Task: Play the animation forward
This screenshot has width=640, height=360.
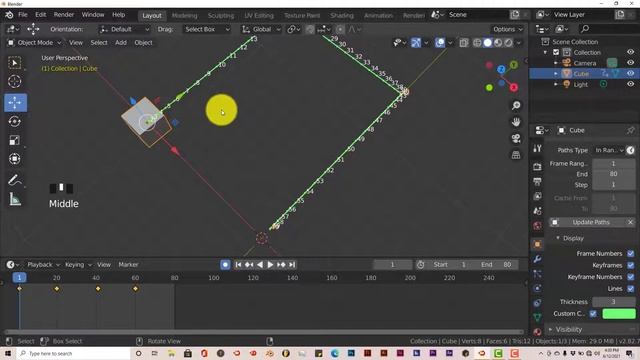Action: [x=270, y=264]
